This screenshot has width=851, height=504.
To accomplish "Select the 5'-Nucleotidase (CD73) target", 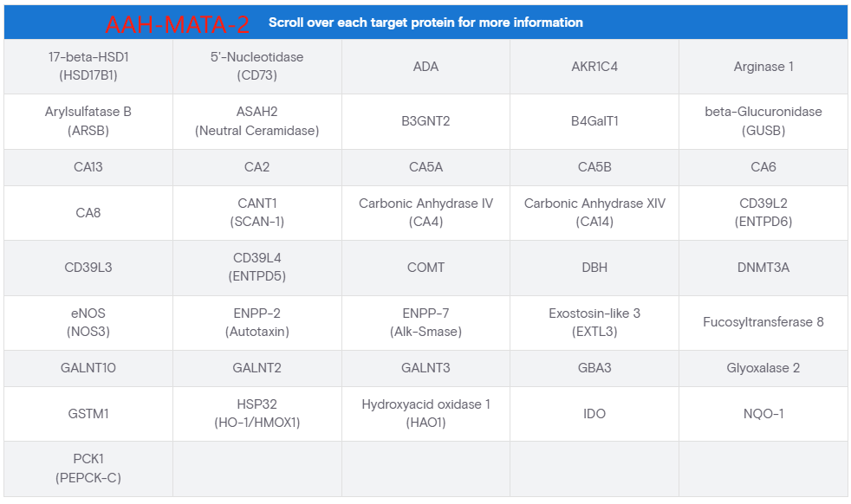I will coord(257,66).
